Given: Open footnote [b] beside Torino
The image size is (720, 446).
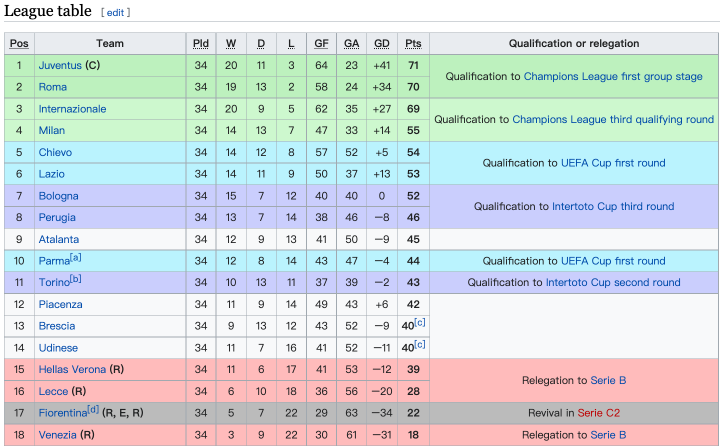Looking at the screenshot, I should coord(76,279).
